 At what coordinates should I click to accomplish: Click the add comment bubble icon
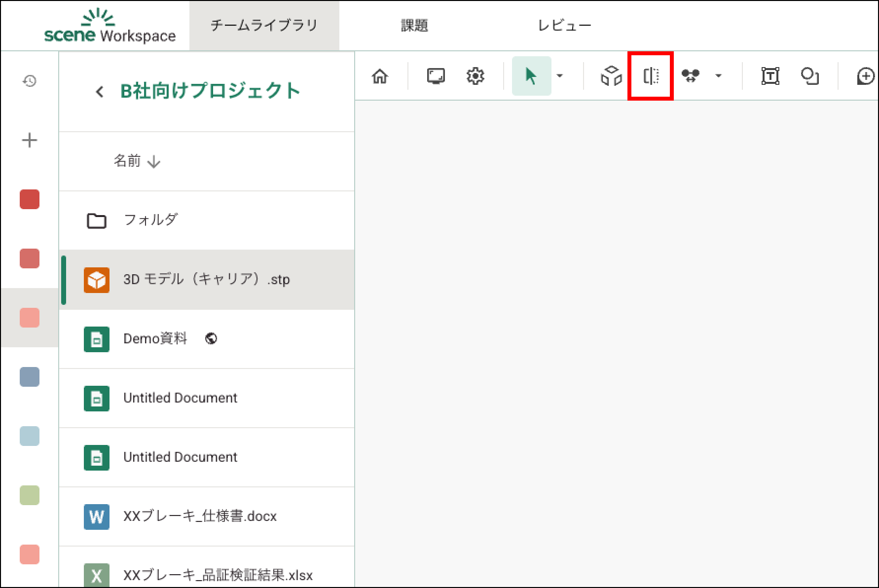[x=866, y=76]
